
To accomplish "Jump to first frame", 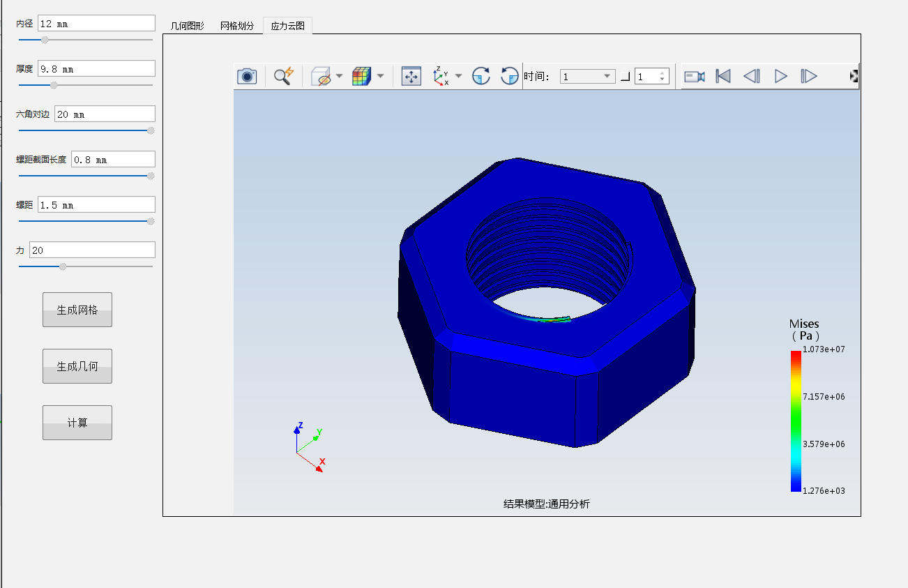I will (723, 76).
